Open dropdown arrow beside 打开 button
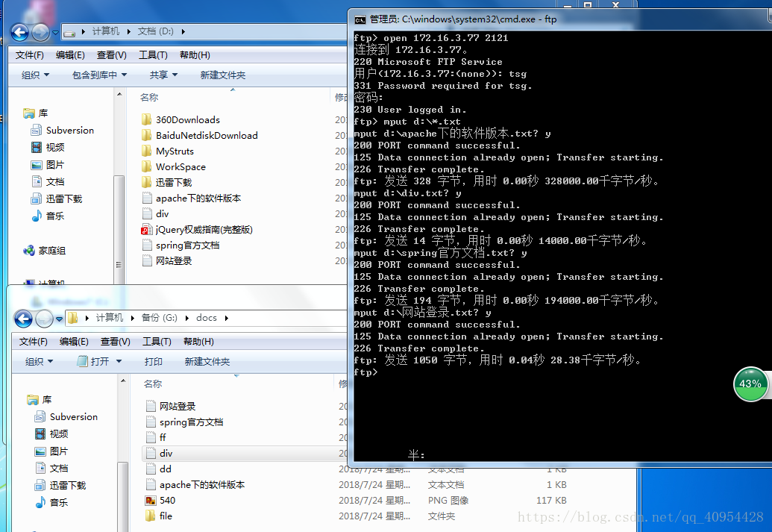The image size is (772, 532). pyautogui.click(x=119, y=362)
